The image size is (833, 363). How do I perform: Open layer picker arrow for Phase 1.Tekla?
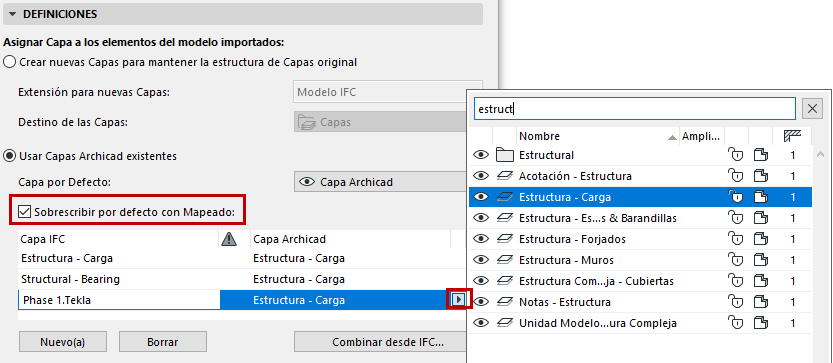pyautogui.click(x=458, y=300)
